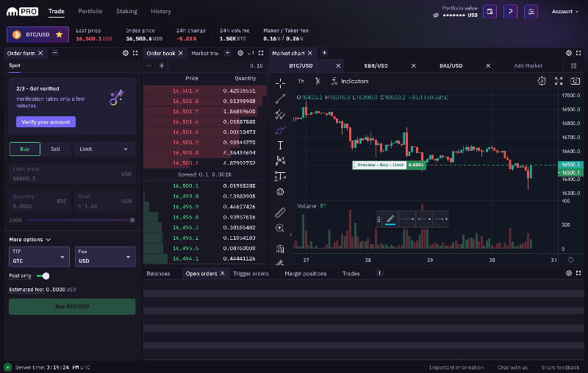Viewport: 588px width, 373px height.
Task: Open the Limit order type dropdown
Action: pyautogui.click(x=104, y=149)
